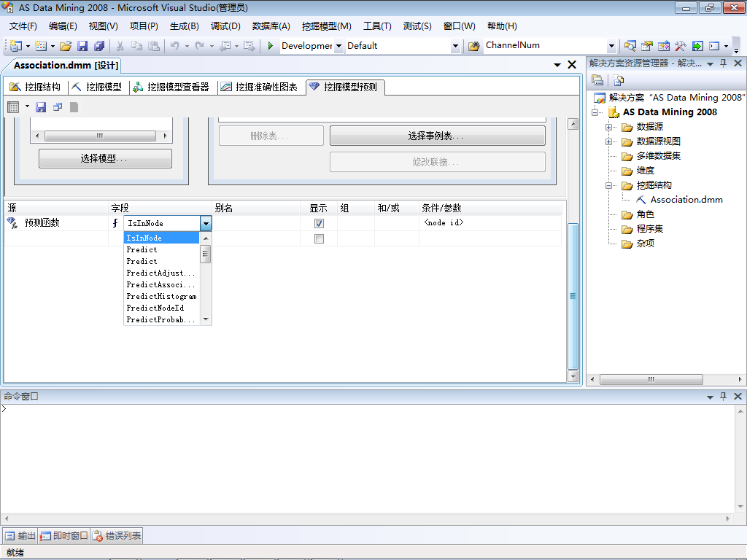
Task: Open file with the folder toolbar icon
Action: [x=66, y=46]
